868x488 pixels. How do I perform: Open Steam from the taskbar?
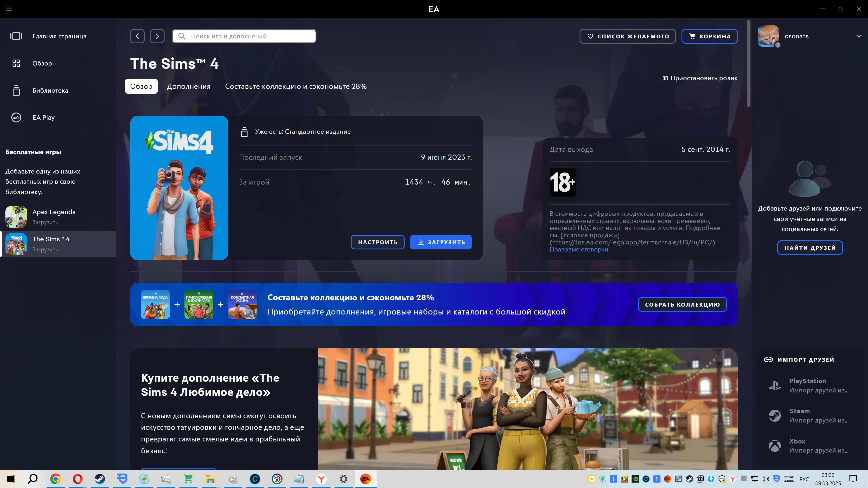[x=100, y=479]
